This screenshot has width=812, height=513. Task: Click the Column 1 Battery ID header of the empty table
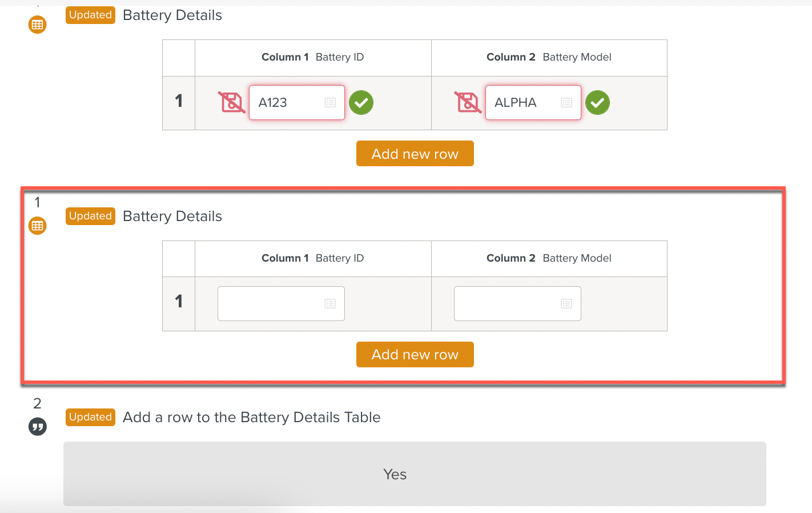coord(312,258)
